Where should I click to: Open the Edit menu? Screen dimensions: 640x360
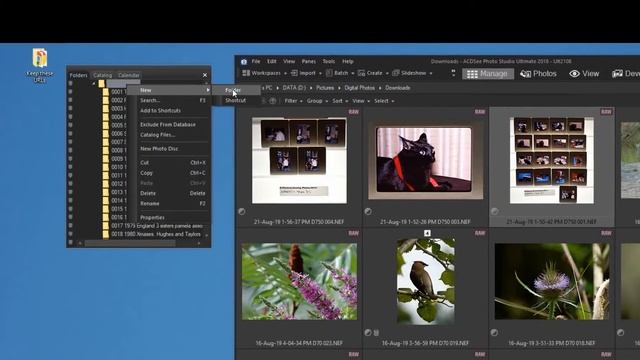click(272, 61)
